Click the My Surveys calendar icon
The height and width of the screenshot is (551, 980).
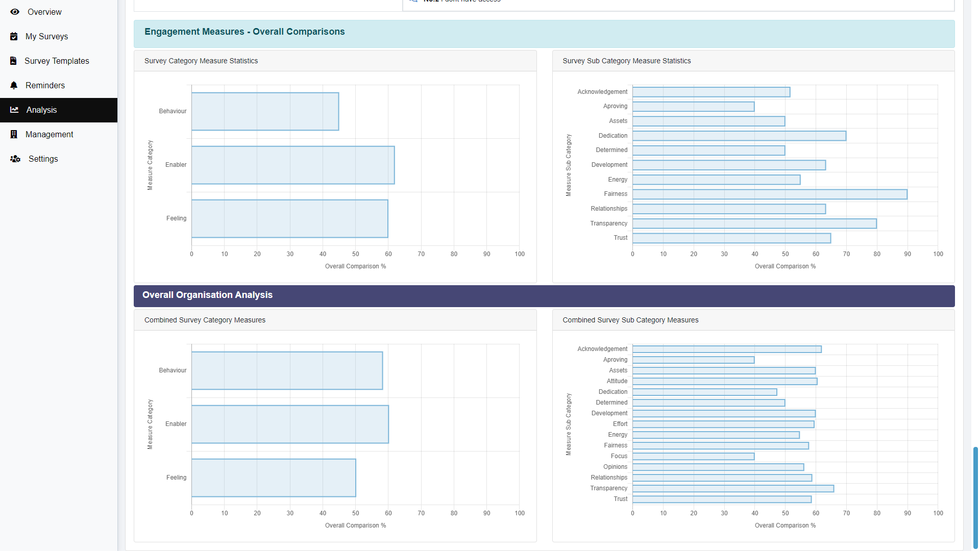(14, 36)
